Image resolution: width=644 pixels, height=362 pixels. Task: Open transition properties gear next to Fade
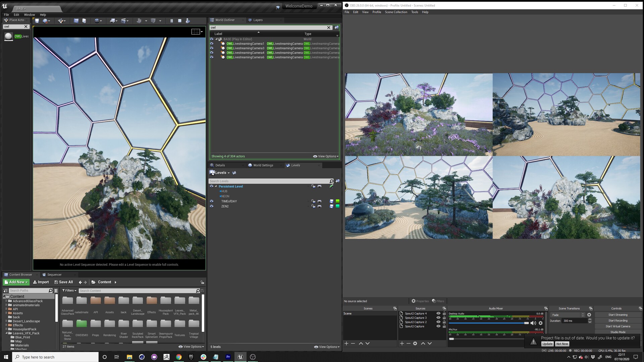coord(589,315)
